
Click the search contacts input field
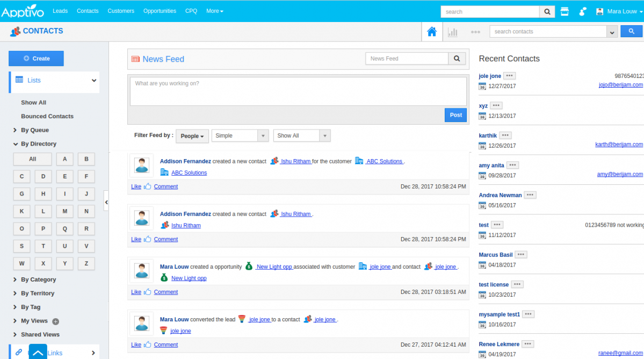coord(548,32)
